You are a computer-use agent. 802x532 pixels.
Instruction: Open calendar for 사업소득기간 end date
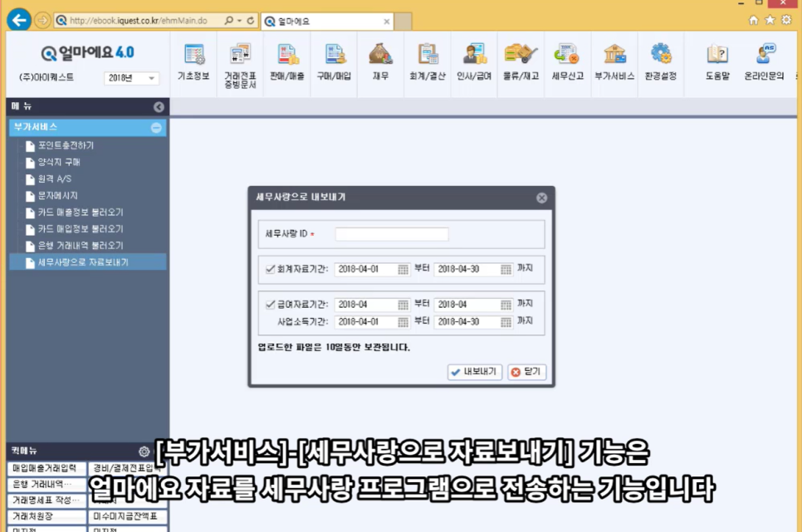[506, 322]
